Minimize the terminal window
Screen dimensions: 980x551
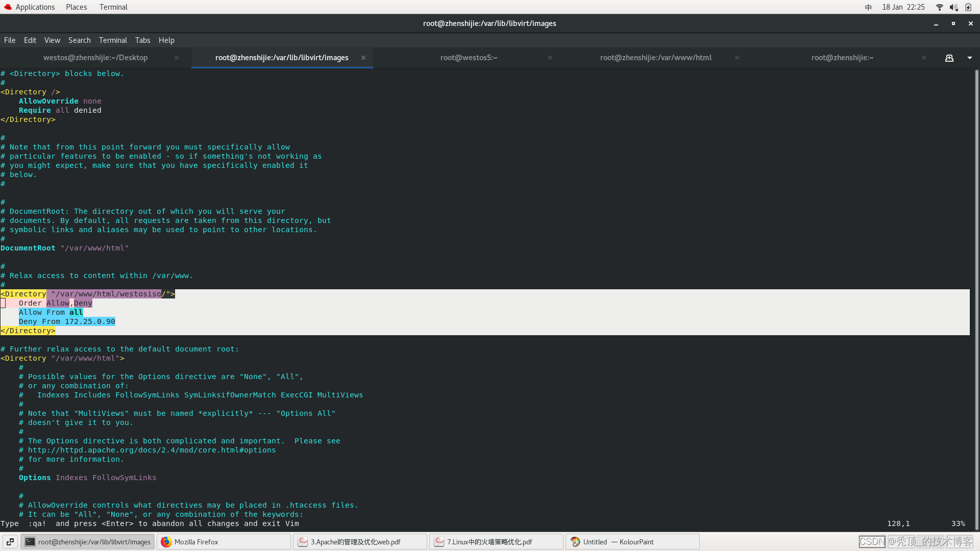point(936,23)
